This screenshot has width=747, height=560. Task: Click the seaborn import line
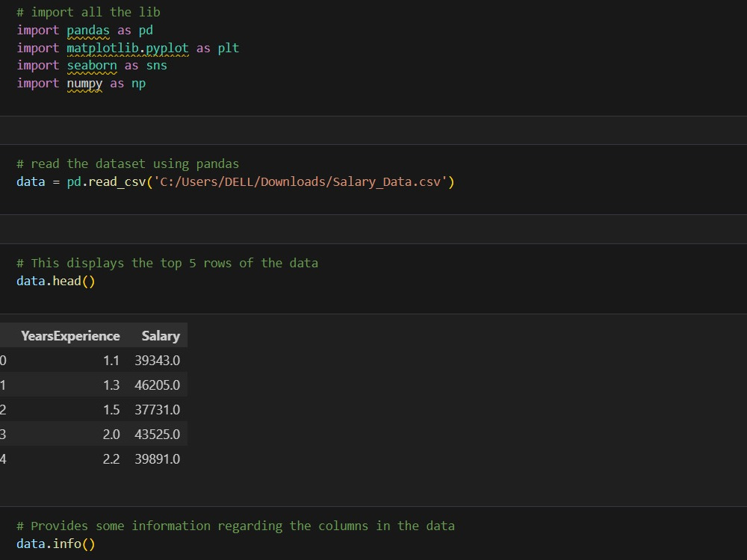coord(92,65)
